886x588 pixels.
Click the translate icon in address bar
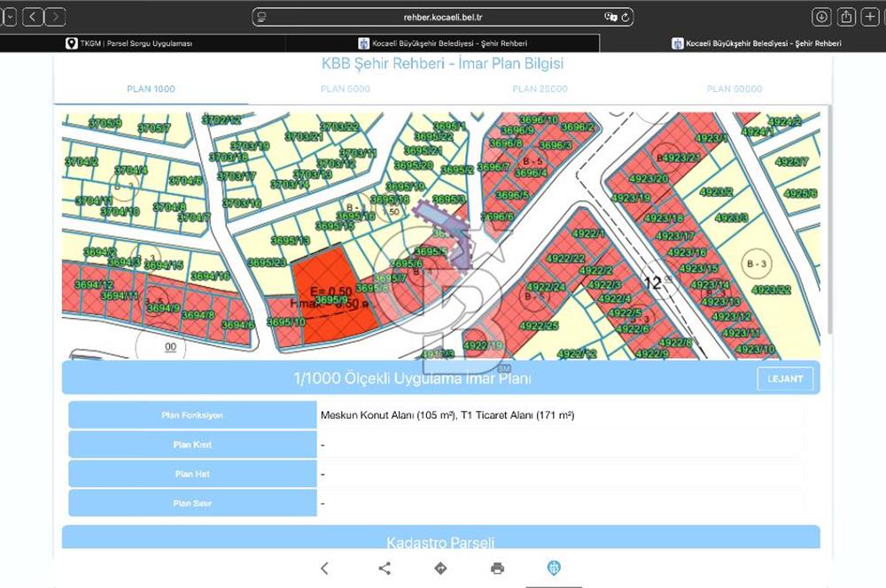[x=610, y=16]
